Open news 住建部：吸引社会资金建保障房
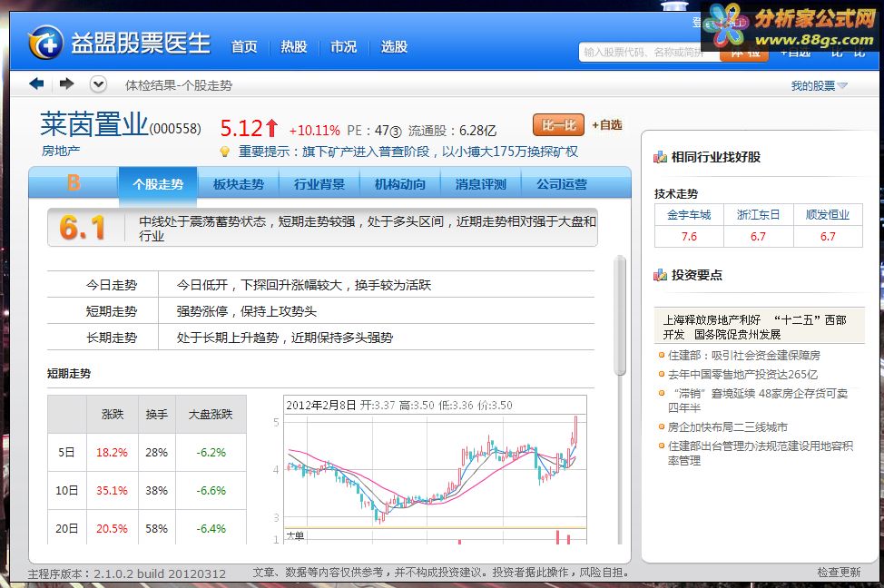This screenshot has width=884, height=588. pos(743,355)
